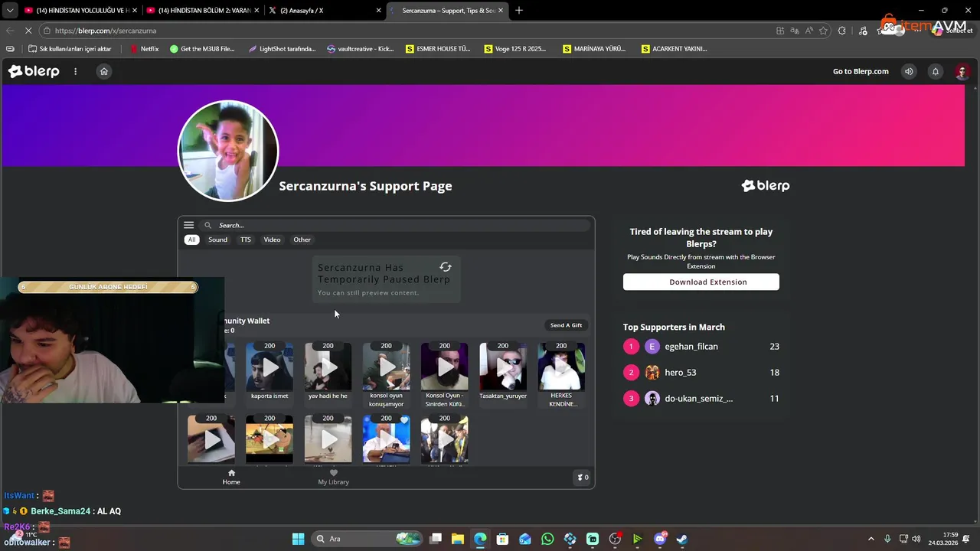Image resolution: width=980 pixels, height=551 pixels.
Task: Select the TTS filter chip
Action: click(x=246, y=240)
